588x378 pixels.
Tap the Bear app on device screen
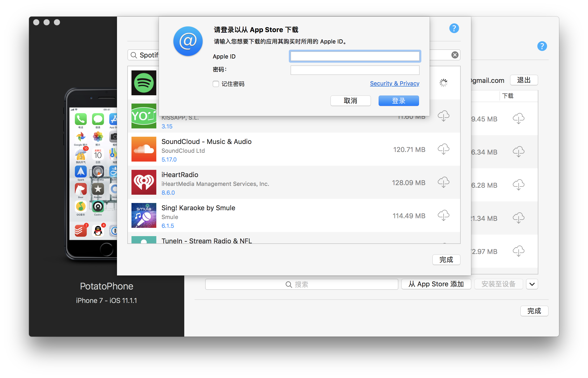pyautogui.click(x=81, y=189)
